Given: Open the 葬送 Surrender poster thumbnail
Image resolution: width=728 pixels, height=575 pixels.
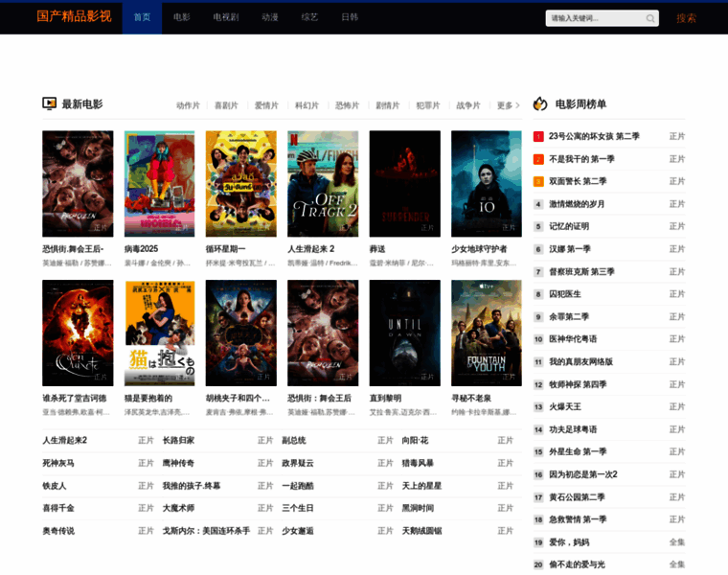Looking at the screenshot, I should pyautogui.click(x=405, y=183).
